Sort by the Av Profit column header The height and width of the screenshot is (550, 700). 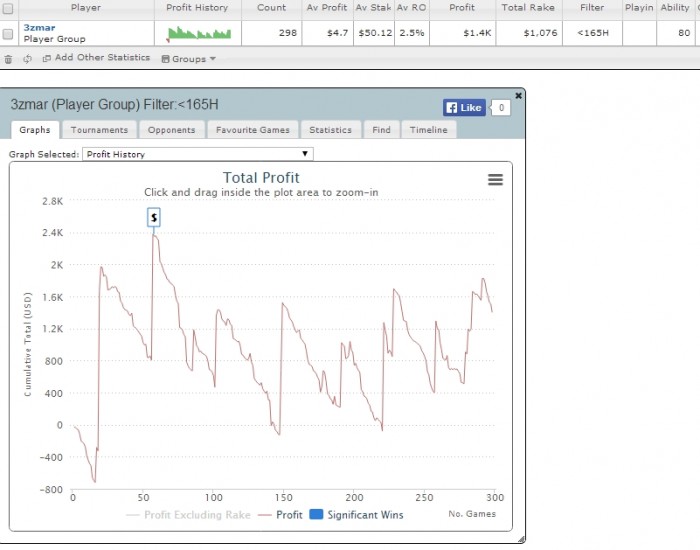(x=327, y=8)
